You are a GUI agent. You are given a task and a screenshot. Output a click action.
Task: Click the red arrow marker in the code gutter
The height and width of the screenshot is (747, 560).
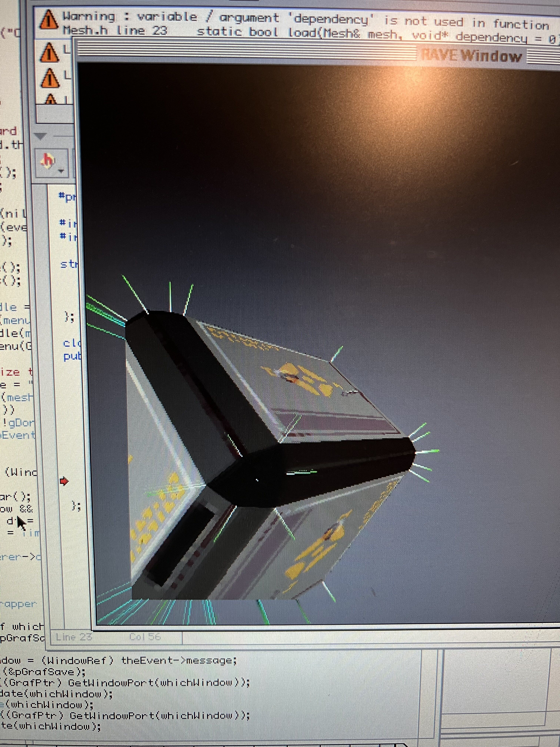click(x=64, y=481)
